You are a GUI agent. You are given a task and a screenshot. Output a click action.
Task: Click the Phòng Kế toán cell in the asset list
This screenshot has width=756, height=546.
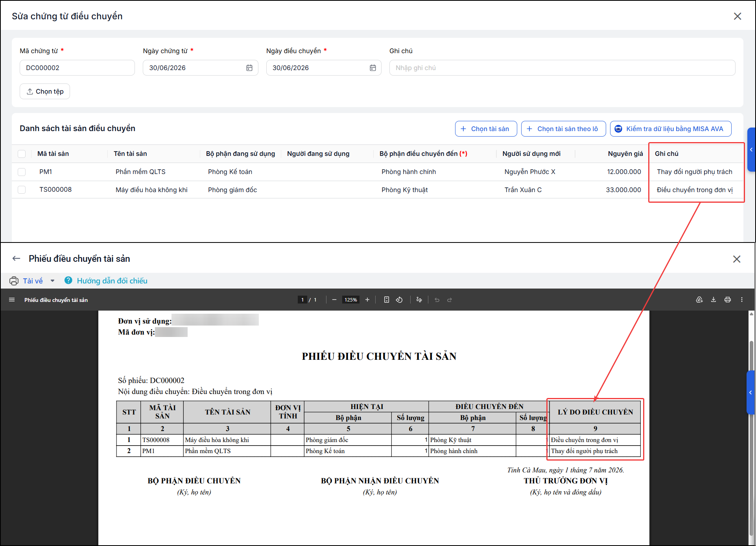point(230,172)
